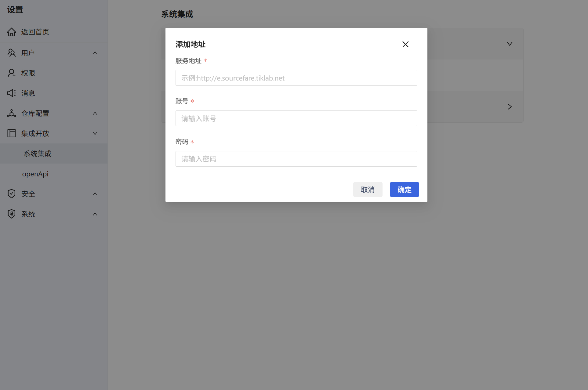
Task: Open the openApi menu item
Action: pyautogui.click(x=35, y=174)
